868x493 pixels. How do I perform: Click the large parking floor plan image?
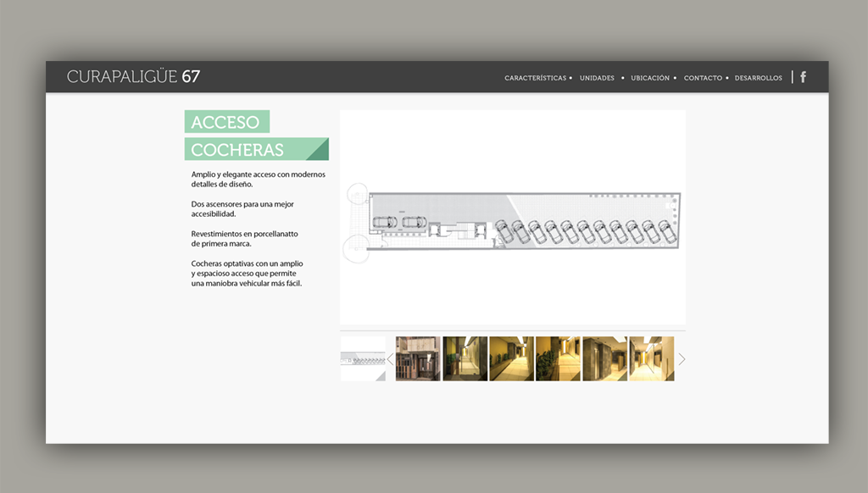click(x=513, y=218)
